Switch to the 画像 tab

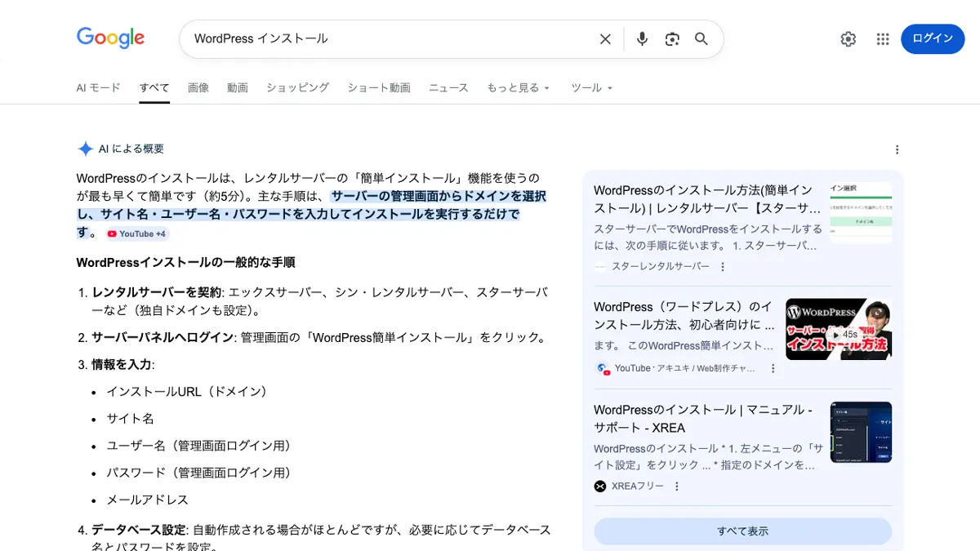(x=198, y=87)
